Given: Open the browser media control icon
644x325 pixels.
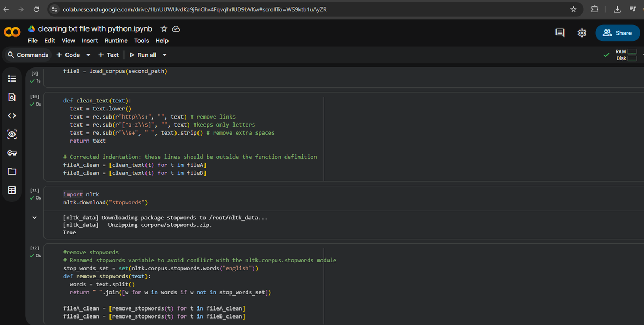Looking at the screenshot, I should point(634,9).
